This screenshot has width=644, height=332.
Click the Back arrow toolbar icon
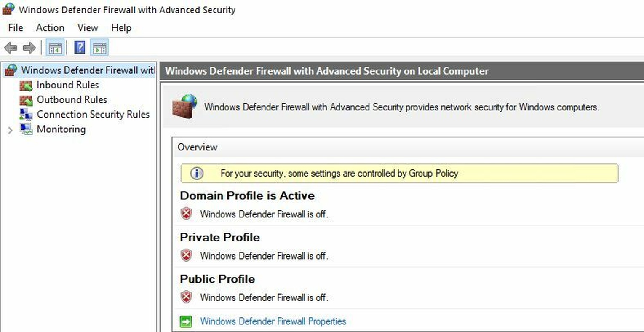[11, 48]
